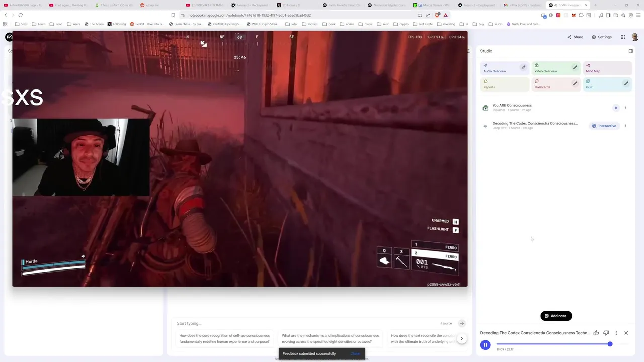Open the 'investing' bookmarks folder

tap(446, 24)
